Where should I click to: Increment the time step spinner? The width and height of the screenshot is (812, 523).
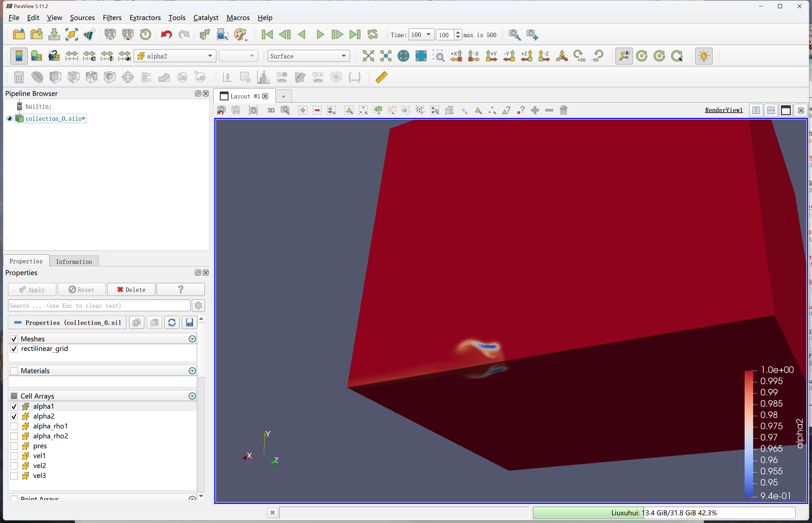[458, 32]
